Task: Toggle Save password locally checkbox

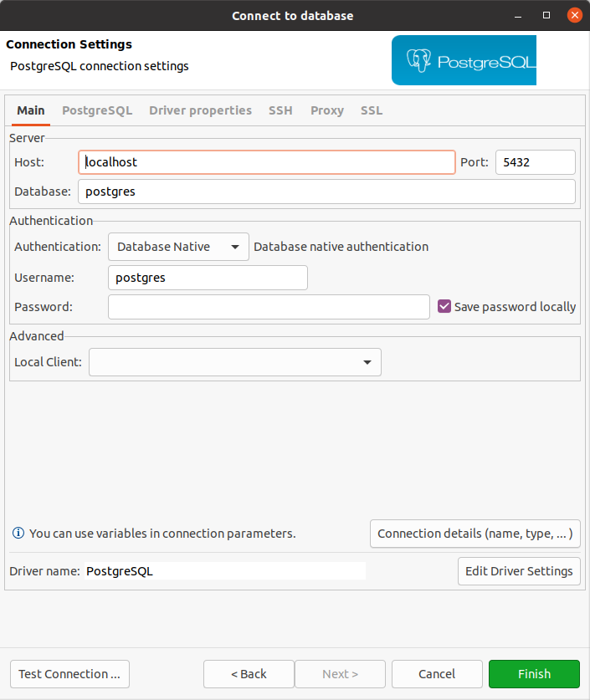Action: pos(444,306)
